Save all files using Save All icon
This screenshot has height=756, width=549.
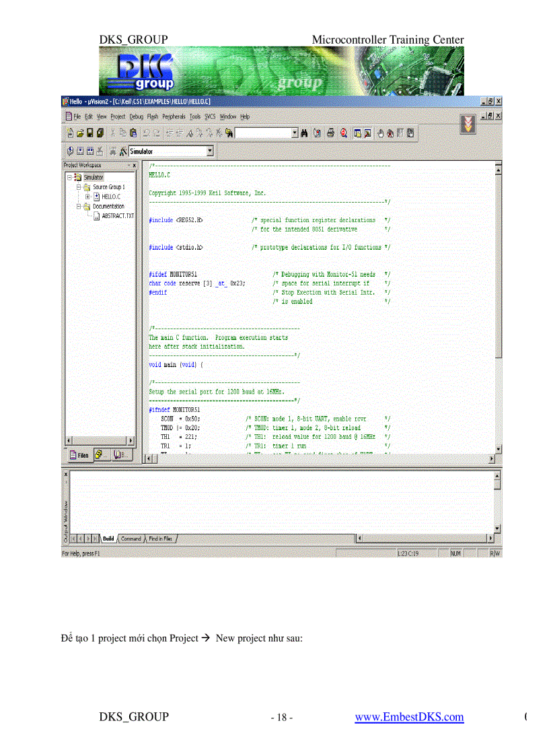coord(99,133)
